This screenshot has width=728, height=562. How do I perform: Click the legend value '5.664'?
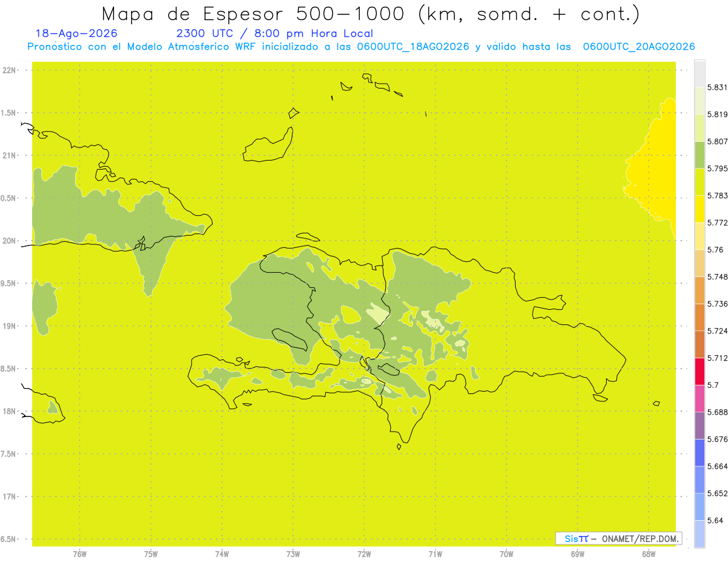click(x=717, y=466)
